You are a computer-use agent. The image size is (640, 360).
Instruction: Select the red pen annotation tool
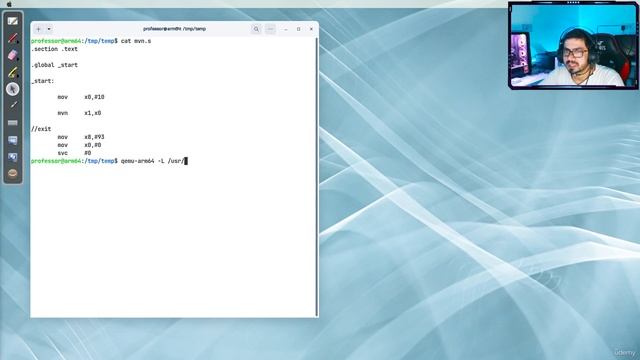point(13,38)
